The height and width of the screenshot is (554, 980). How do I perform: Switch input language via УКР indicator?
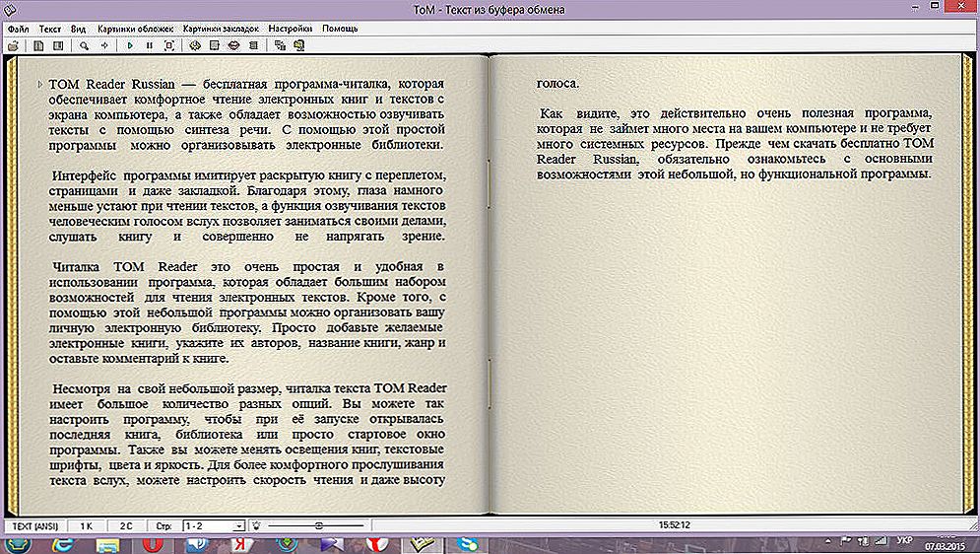[904, 540]
